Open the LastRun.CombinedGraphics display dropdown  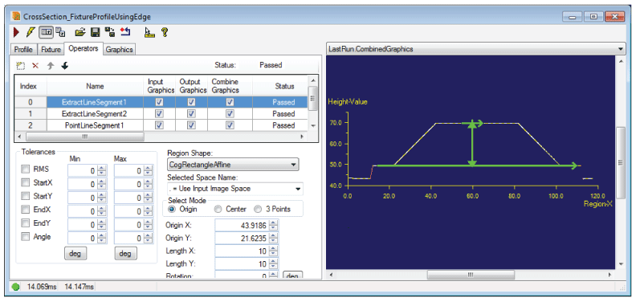[x=475, y=49]
